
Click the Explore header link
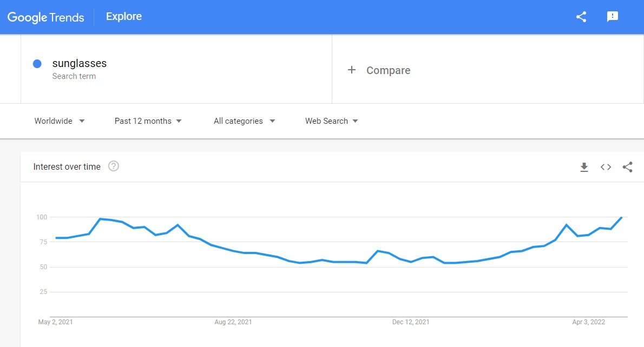click(123, 16)
